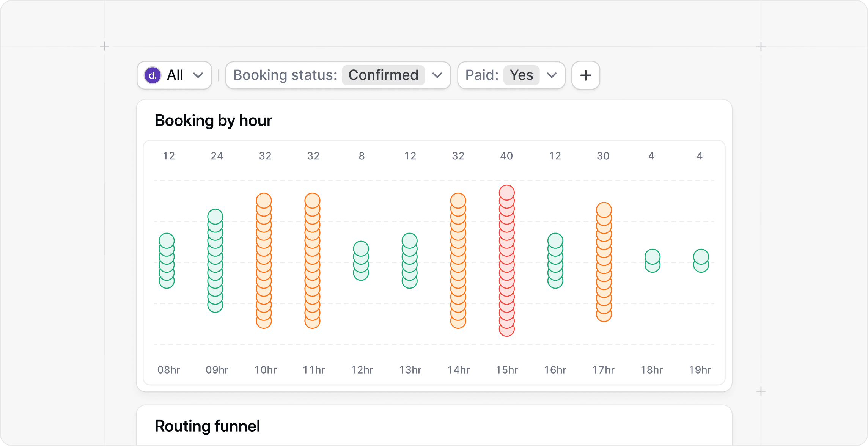This screenshot has width=868, height=446.
Task: Click the count 24 above 09hr
Action: coord(217,156)
